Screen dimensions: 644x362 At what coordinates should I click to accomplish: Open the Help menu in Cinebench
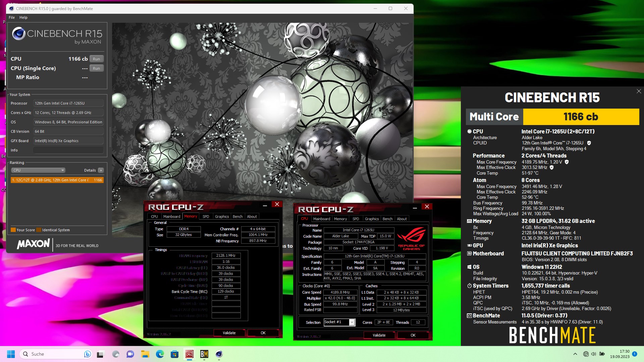[x=23, y=17]
